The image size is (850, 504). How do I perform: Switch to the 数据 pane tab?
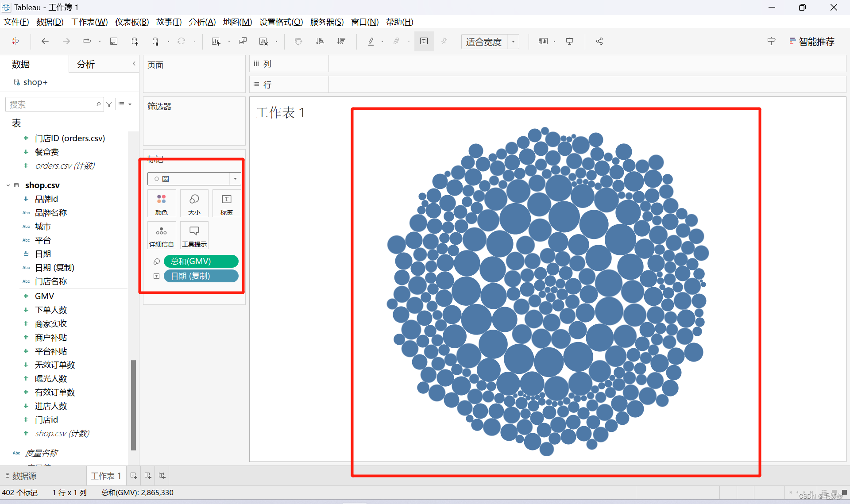pos(21,64)
